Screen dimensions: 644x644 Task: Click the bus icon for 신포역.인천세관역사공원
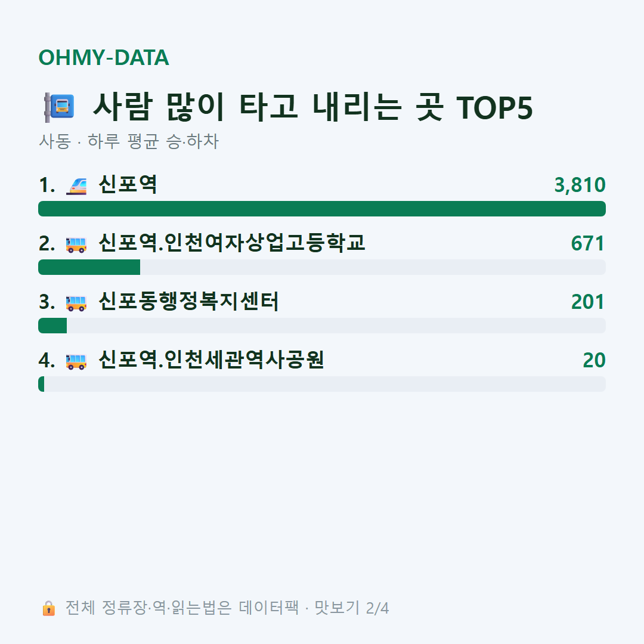[76, 361]
